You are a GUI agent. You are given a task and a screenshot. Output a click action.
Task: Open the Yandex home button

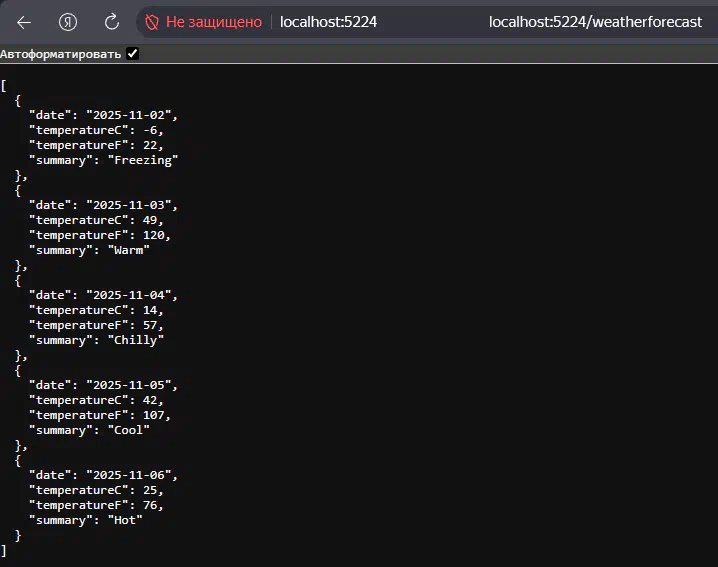coord(68,21)
